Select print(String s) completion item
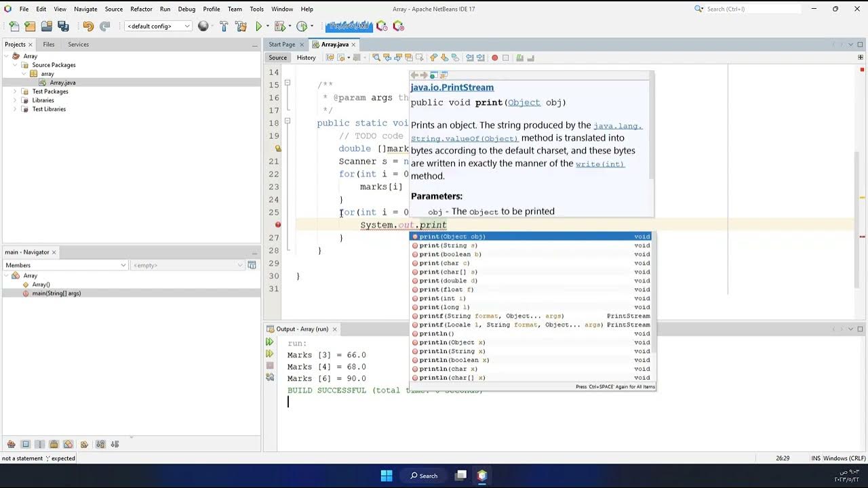Image resolution: width=868 pixels, height=488 pixels. click(x=531, y=245)
